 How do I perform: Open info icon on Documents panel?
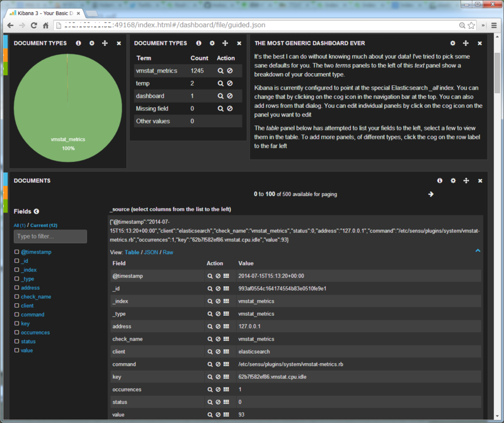440,180
